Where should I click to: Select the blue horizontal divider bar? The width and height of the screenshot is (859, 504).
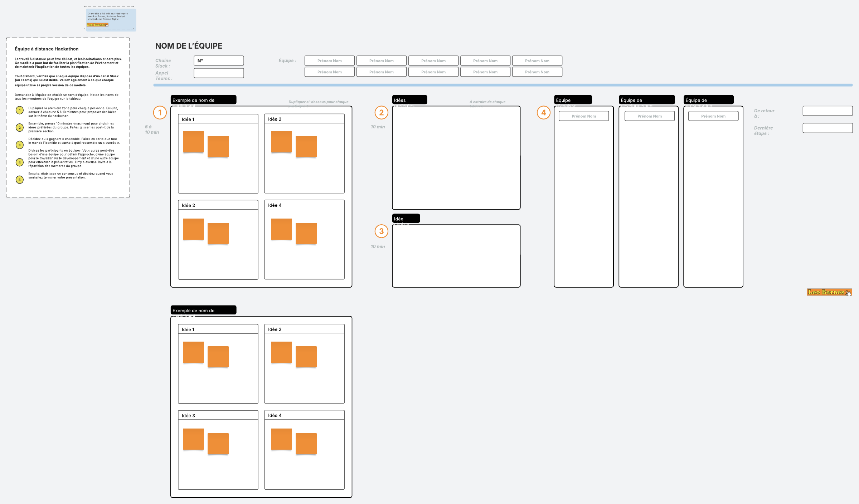[503, 85]
